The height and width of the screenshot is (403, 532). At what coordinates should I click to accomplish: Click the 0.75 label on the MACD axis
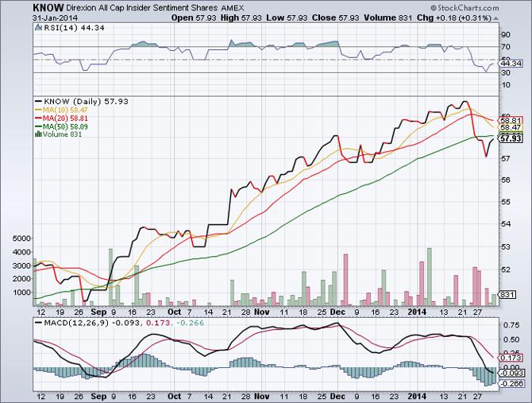[511, 325]
